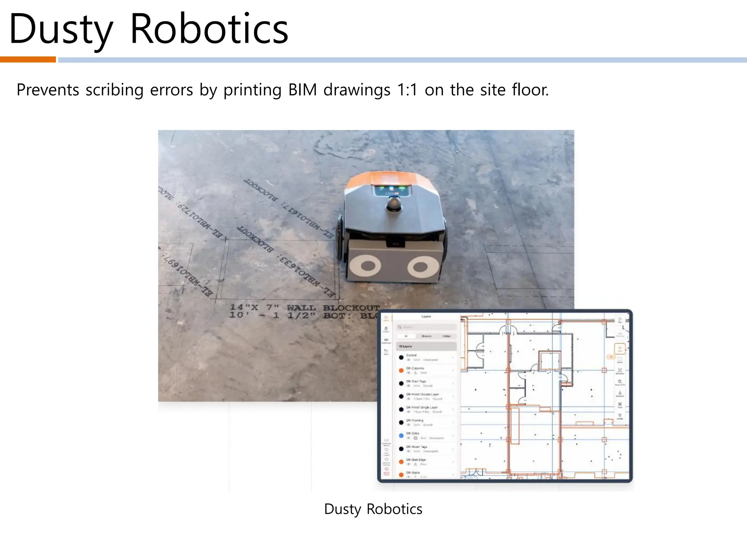This screenshot has height=560, width=747.
Task: Expand the DR-Slab Edge chevron
Action: 453,462
